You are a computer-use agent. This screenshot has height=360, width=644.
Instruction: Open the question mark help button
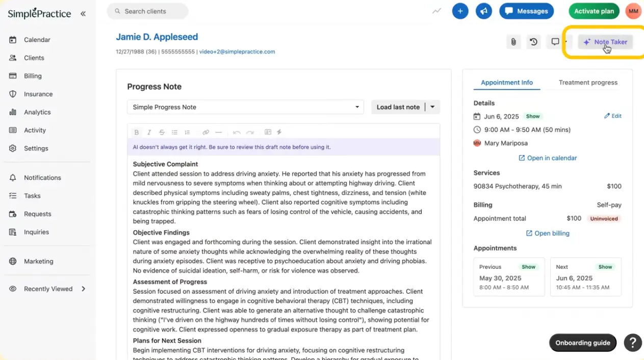633,343
